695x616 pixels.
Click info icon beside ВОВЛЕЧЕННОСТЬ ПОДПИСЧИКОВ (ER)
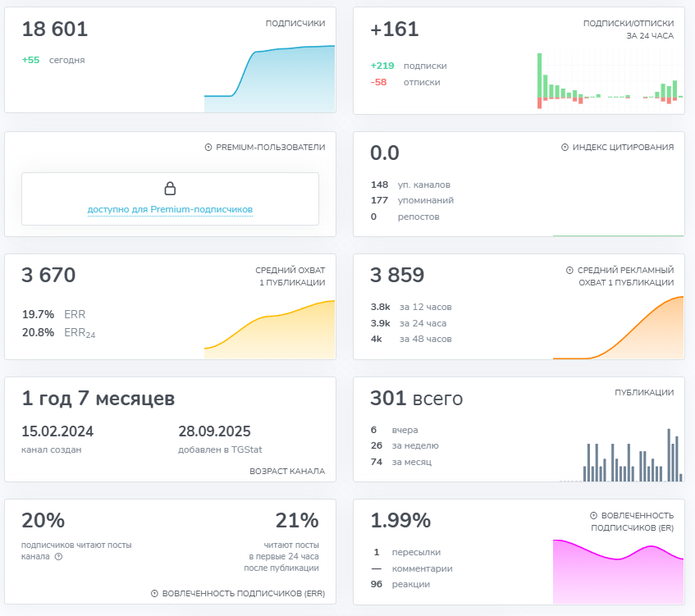click(x=593, y=515)
